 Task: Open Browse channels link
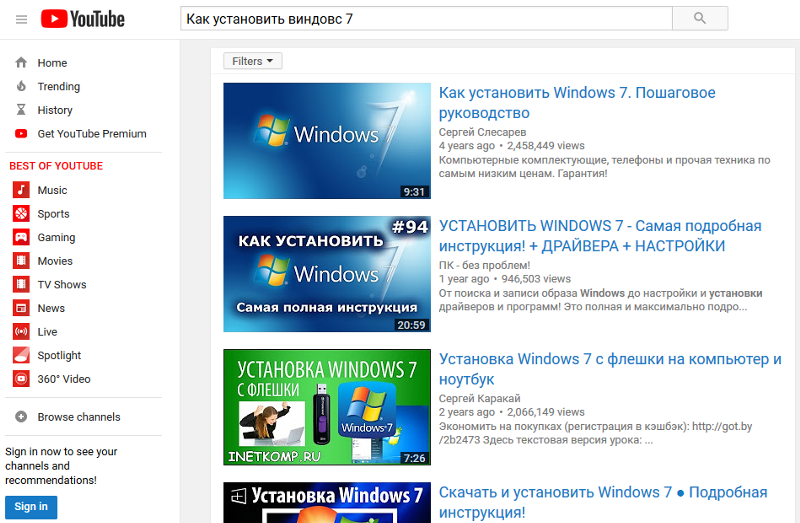(x=79, y=417)
